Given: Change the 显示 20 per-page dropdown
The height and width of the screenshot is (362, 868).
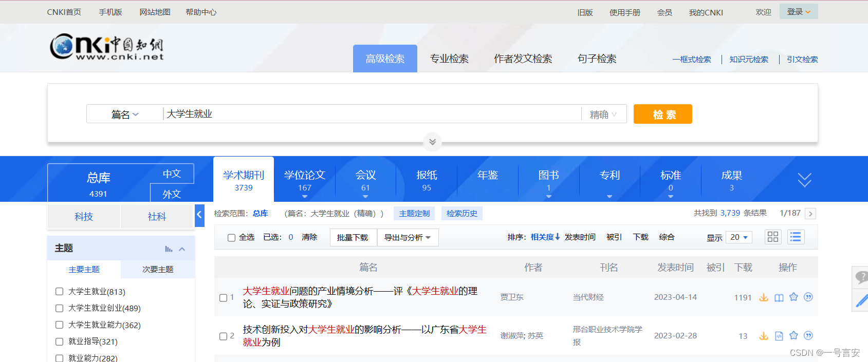Looking at the screenshot, I should tap(740, 237).
